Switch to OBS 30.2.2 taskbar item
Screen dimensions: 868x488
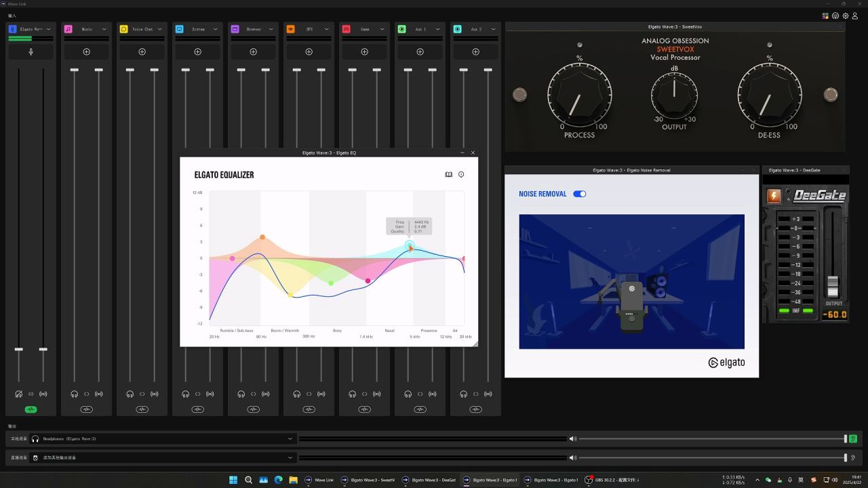[x=613, y=480]
